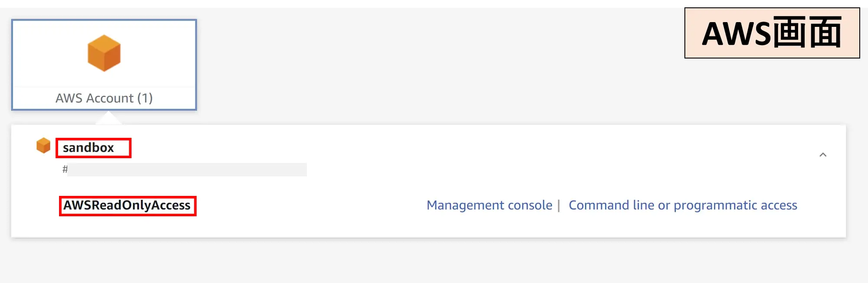Click the red box outlining AWSReadOnlyAccess
Screen dimensions: 868x283
click(128, 206)
